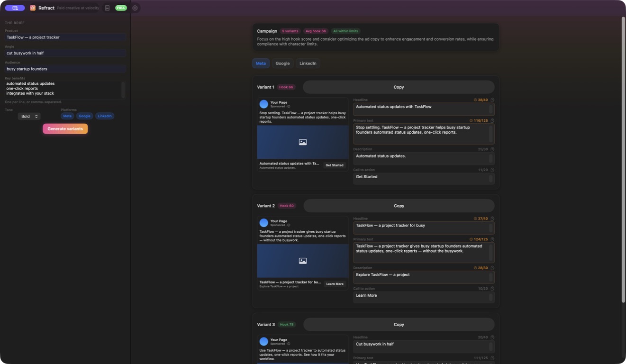The height and width of the screenshot is (364, 626).
Task: Copy Variant 2 headline via clipboard icon
Action: point(492,218)
